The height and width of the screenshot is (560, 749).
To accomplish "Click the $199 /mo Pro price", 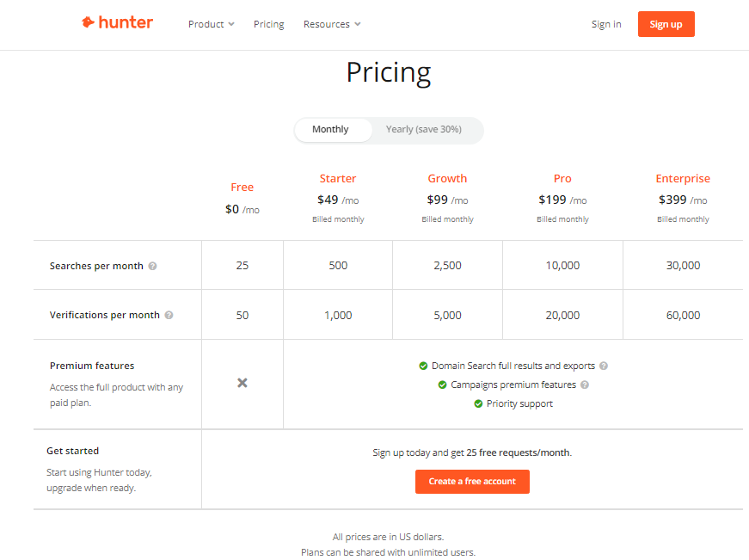I will (562, 200).
